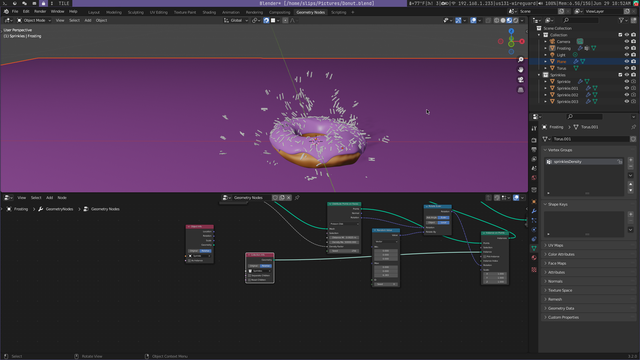Open the Output properties tab icon

click(x=534, y=150)
